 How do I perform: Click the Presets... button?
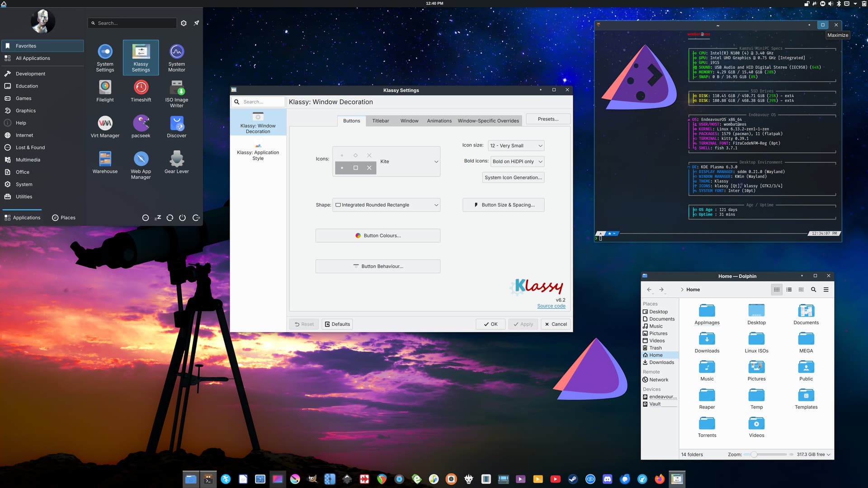coord(548,119)
